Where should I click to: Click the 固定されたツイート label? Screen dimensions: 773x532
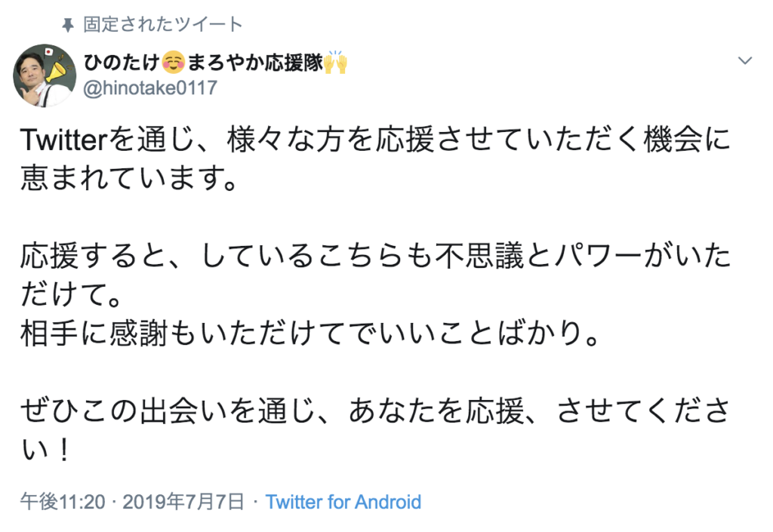[163, 25]
